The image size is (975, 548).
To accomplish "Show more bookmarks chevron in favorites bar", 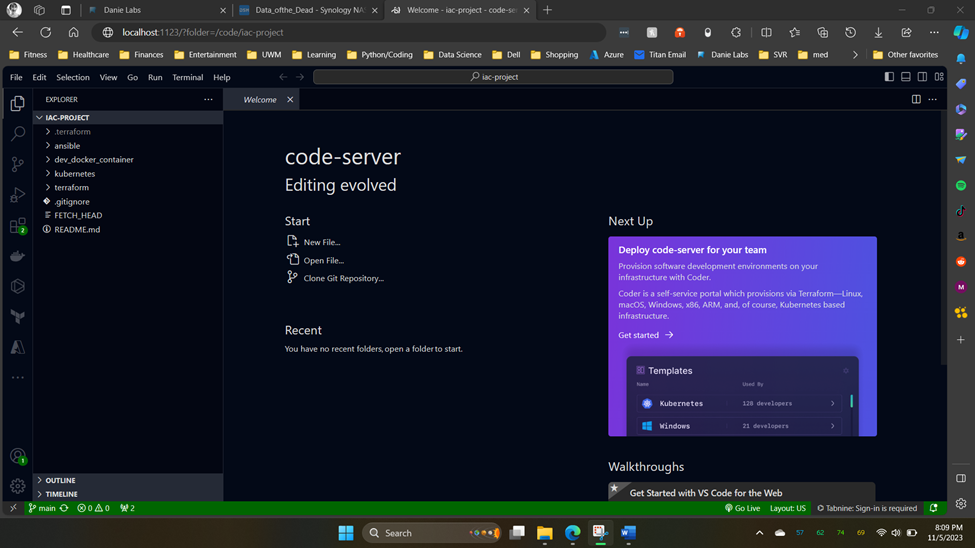I will [855, 55].
